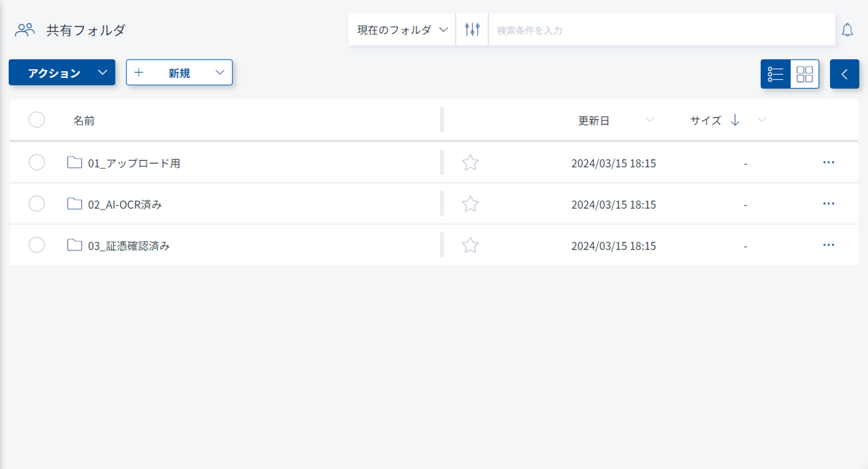868x469 pixels.
Task: Open more options for 03_証憑確認済み
Action: (828, 245)
